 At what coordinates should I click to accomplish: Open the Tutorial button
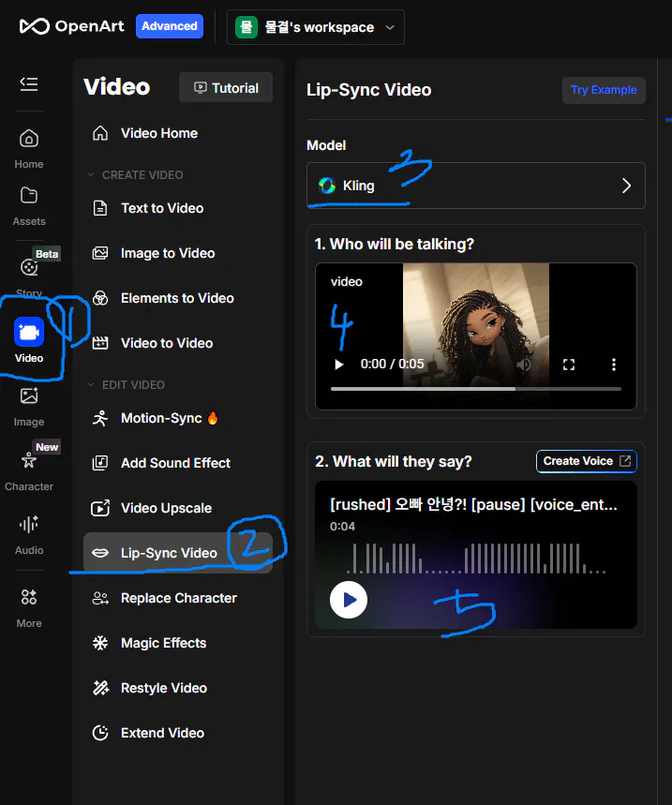click(226, 88)
